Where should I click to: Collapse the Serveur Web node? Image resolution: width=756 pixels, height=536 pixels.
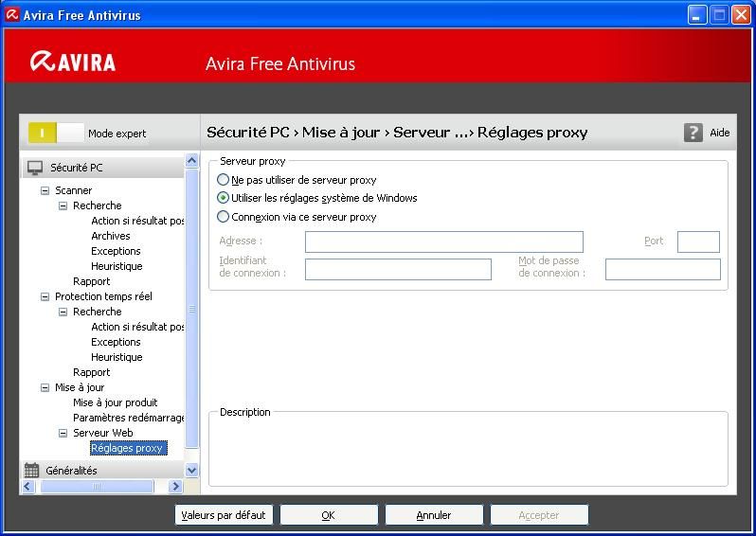pyautogui.click(x=63, y=433)
